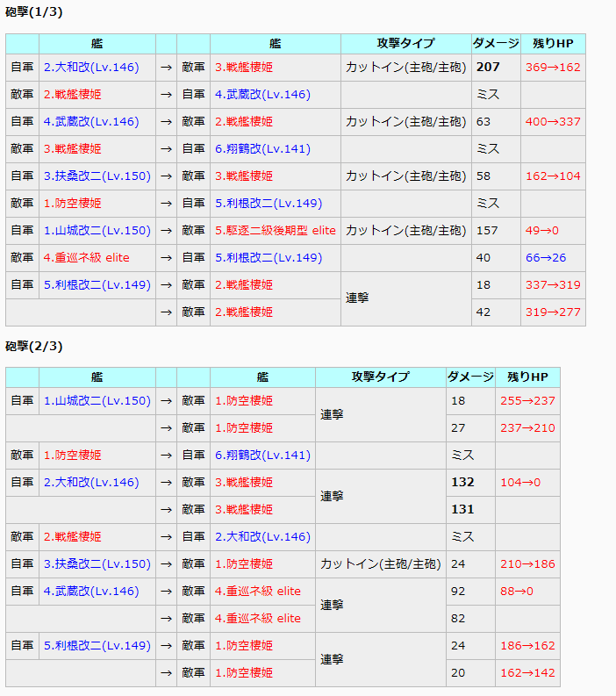
Task: Click 残りHP header in first table
Action: 553,44
